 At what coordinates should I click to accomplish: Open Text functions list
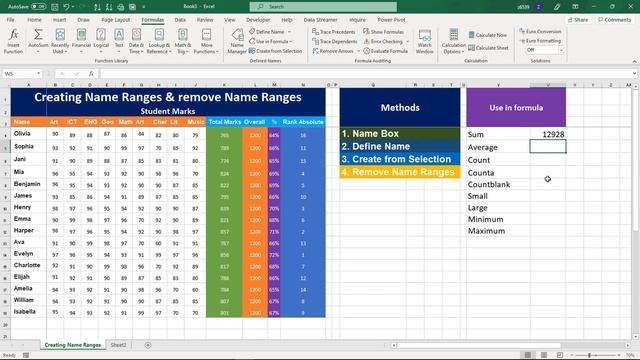tap(119, 41)
